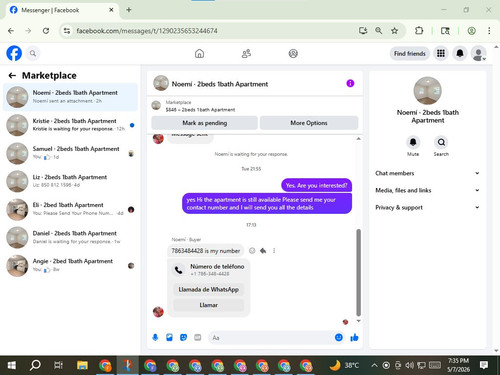Viewport: 500px width, 375px height.
Task: Open the Groups icon in top nav
Action: click(x=293, y=53)
